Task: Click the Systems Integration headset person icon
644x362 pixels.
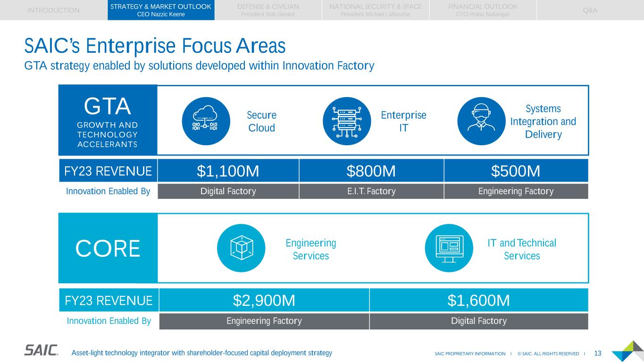Action: point(482,121)
